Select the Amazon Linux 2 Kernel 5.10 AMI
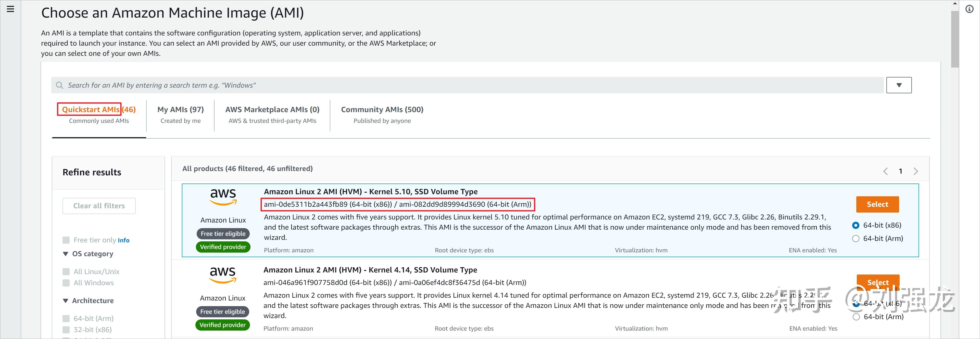Viewport: 980px width, 339px height. [x=877, y=204]
